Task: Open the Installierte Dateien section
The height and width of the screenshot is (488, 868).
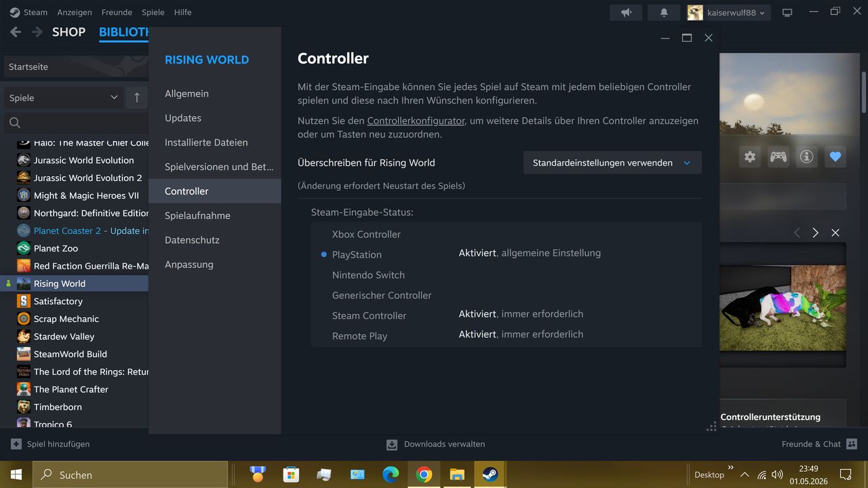Action: (x=214, y=142)
